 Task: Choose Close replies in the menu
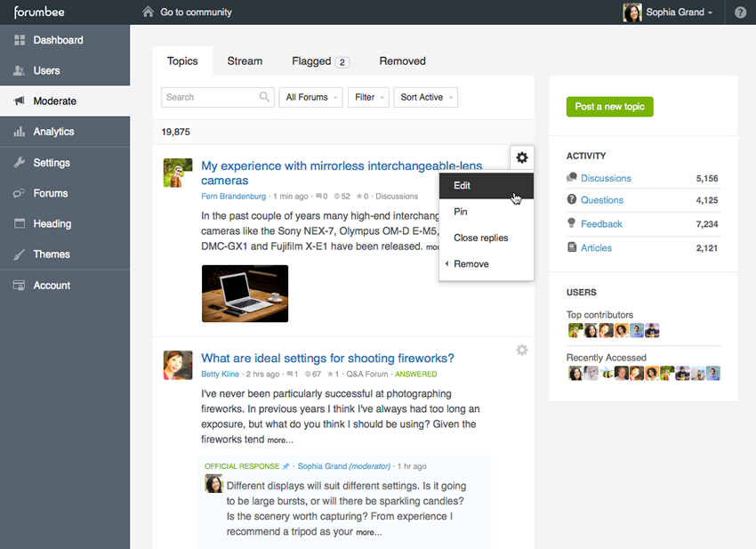(x=480, y=238)
